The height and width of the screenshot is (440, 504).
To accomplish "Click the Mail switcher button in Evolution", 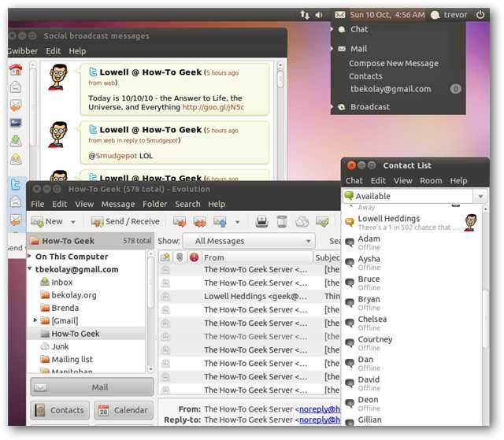I will click(x=92, y=387).
